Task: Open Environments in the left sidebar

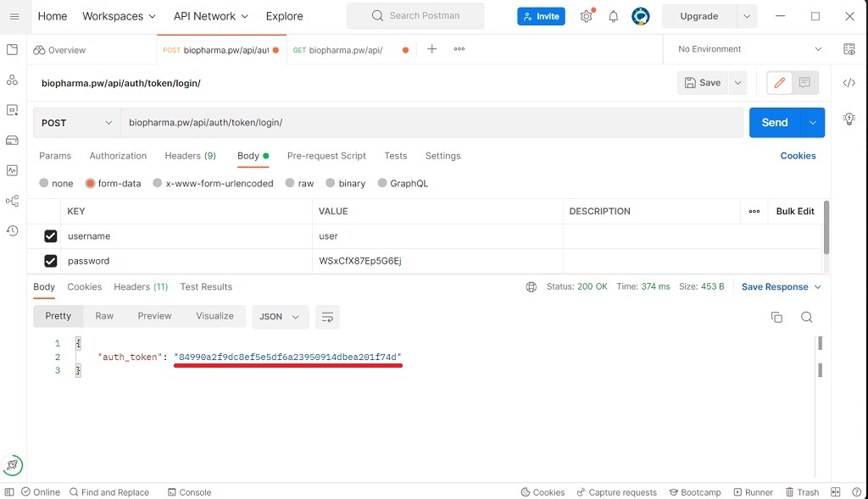Action: 12,110
